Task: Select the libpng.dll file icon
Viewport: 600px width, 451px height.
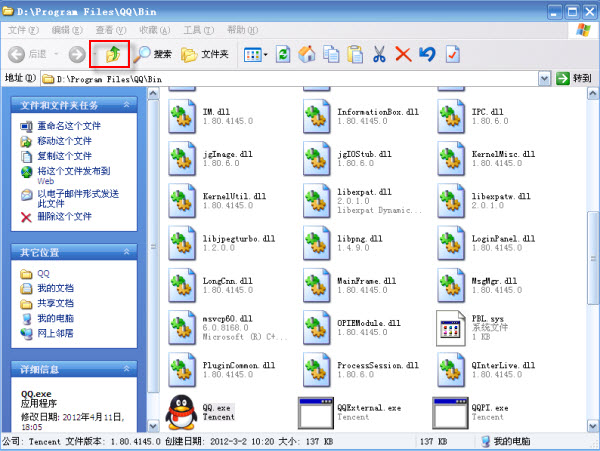Action: pyautogui.click(x=316, y=243)
